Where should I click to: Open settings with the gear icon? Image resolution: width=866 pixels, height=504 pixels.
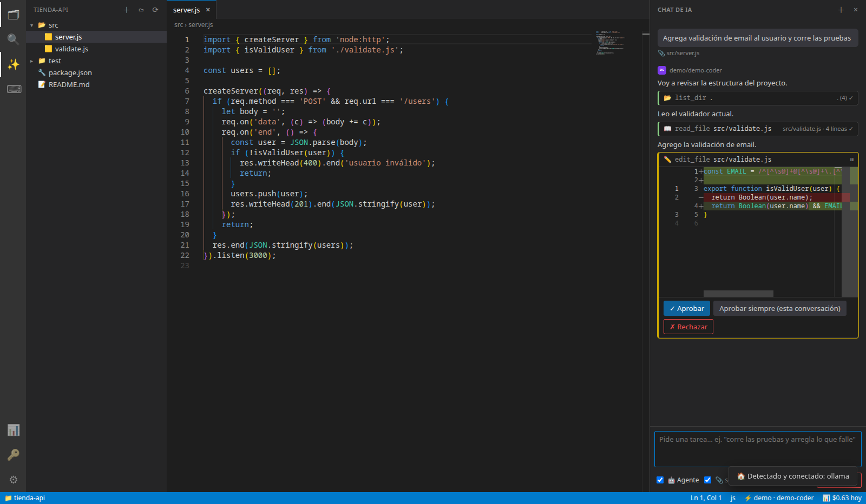coord(13,480)
